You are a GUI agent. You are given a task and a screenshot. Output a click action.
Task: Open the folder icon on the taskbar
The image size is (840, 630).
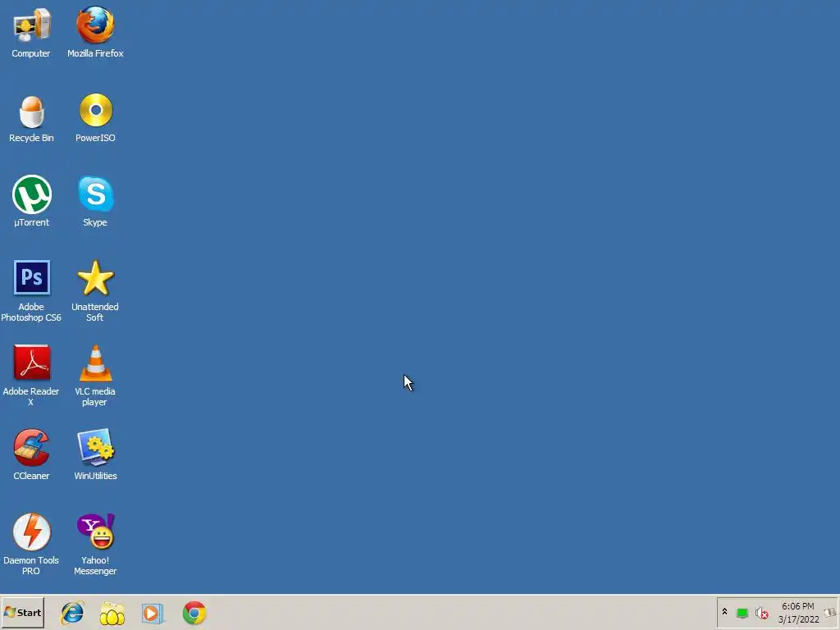(x=112, y=614)
